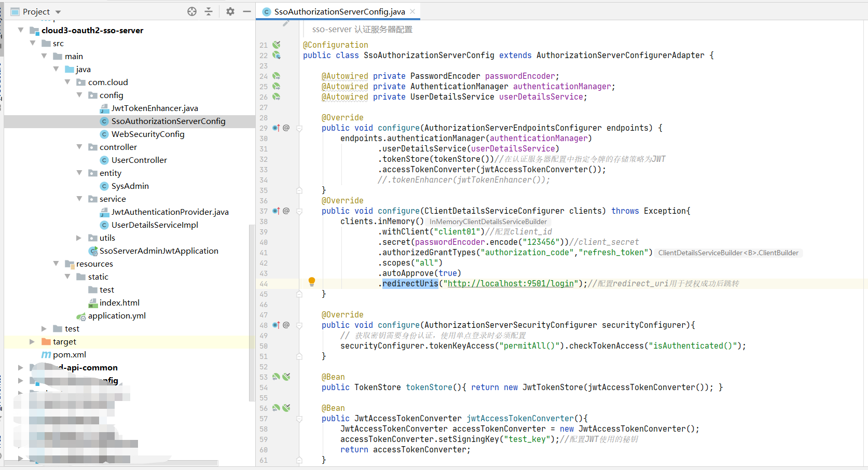Toggle code folding on line 48 method
868x470 pixels.
coord(299,325)
